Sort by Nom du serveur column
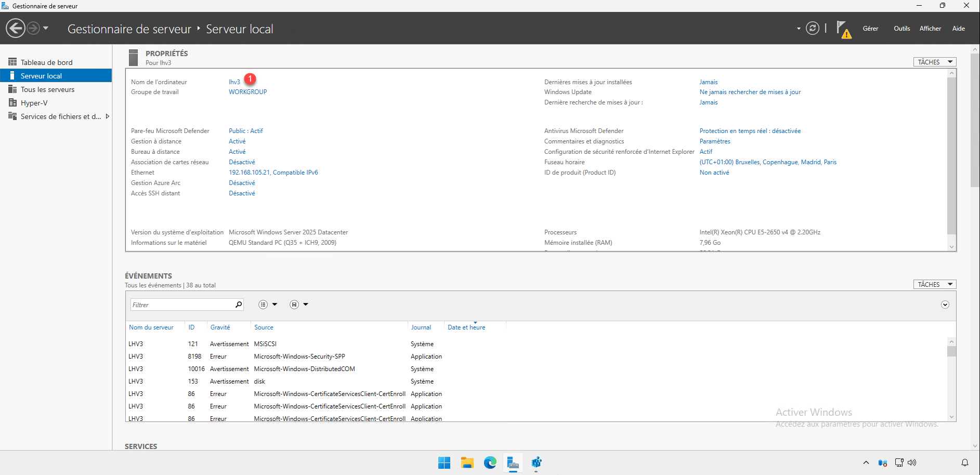The height and width of the screenshot is (475, 980). [151, 327]
